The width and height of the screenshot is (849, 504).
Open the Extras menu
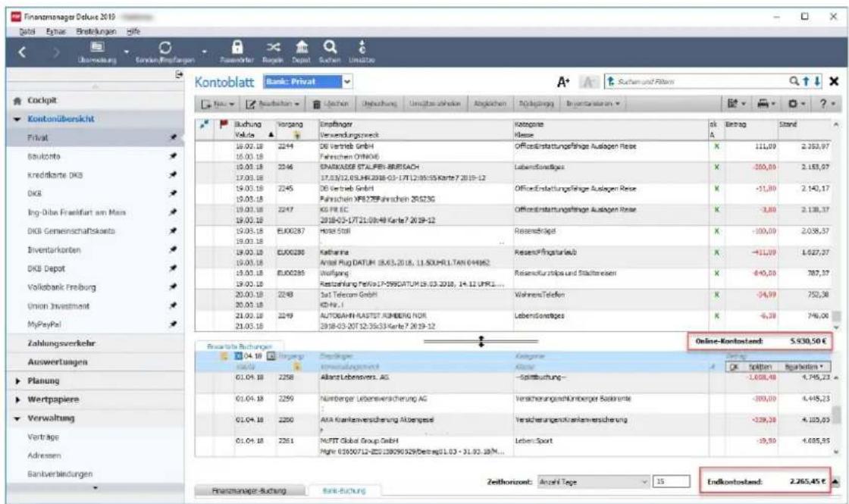tap(55, 31)
